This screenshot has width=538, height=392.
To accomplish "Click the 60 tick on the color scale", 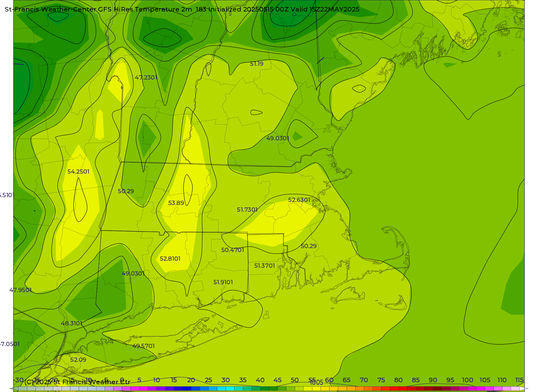I will tap(329, 380).
